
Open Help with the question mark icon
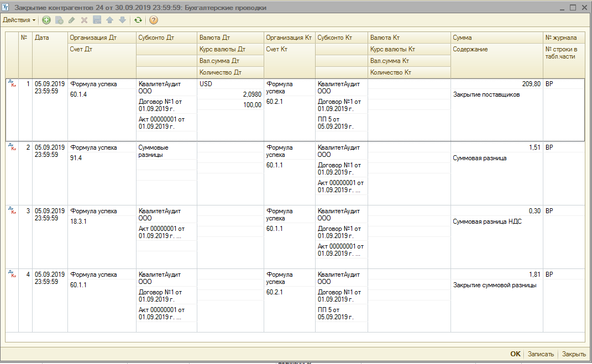(x=154, y=20)
